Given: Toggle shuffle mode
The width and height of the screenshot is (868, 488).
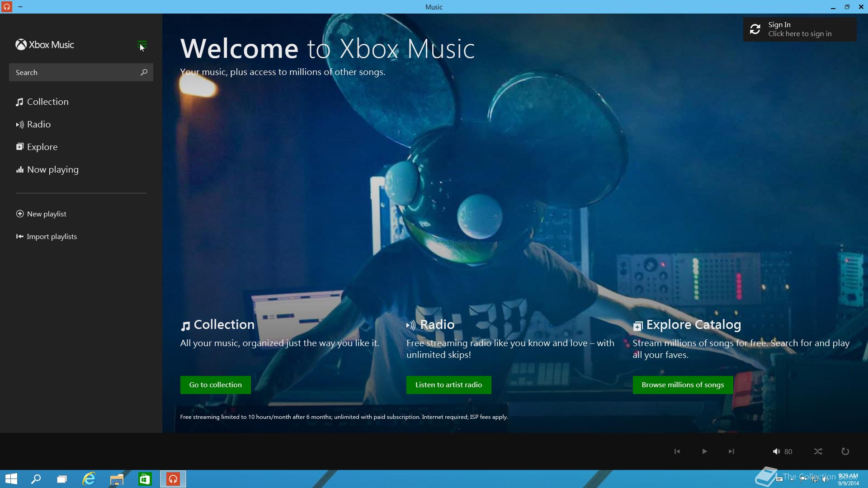Looking at the screenshot, I should pos(818,451).
